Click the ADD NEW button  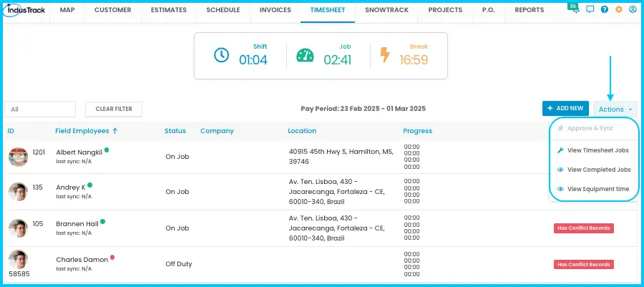565,108
